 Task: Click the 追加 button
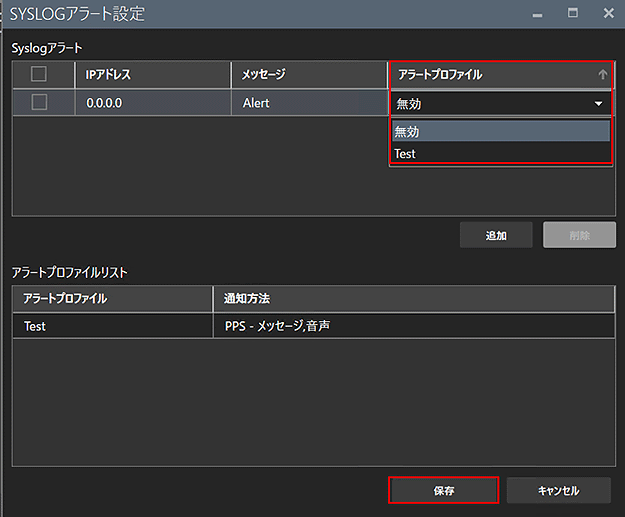pos(496,235)
